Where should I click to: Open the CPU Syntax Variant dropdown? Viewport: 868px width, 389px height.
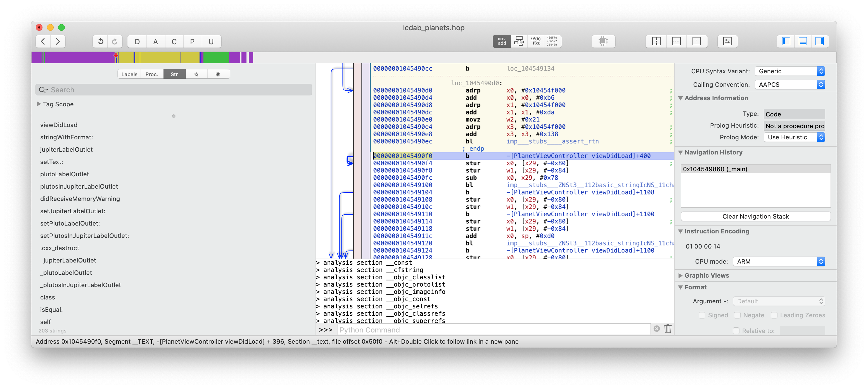[x=790, y=71]
